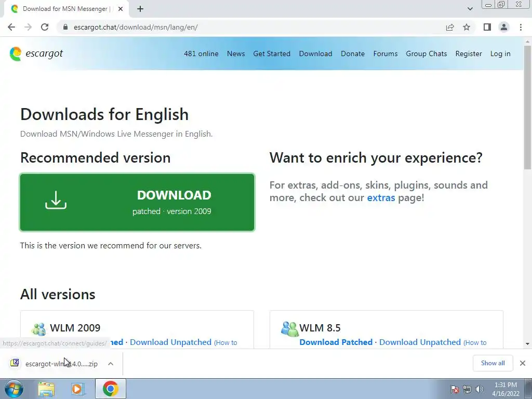
Task: Open Chrome's three-dot menu
Action: point(521,27)
